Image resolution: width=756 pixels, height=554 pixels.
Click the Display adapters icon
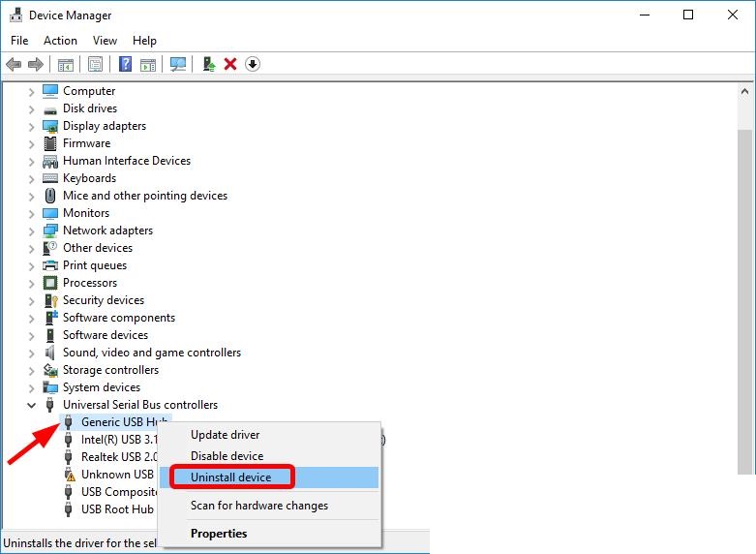[x=50, y=126]
